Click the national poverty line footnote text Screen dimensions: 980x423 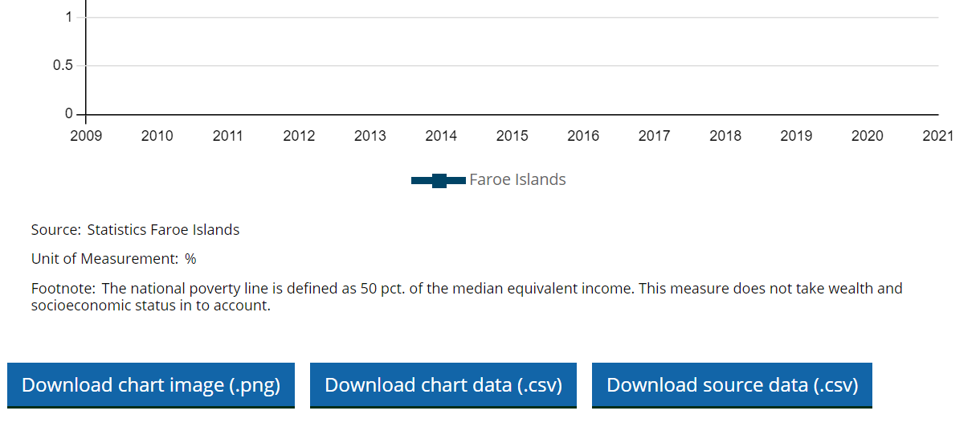(466, 297)
